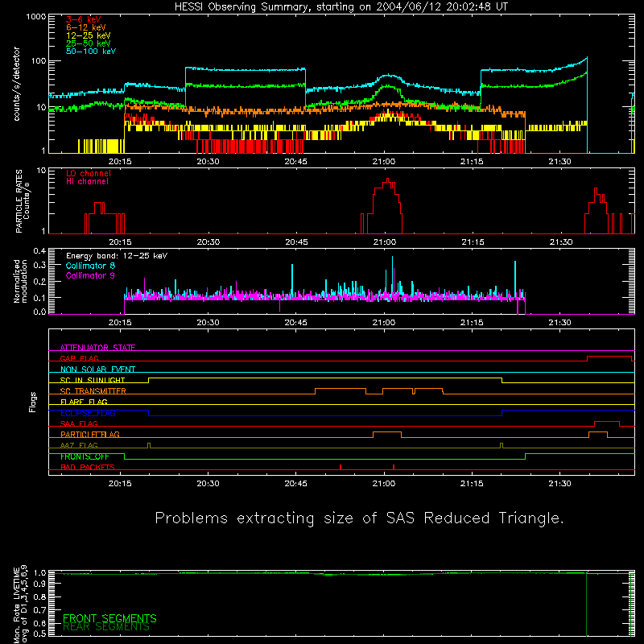Click the 'ECLIPSE_FLAG' flag label
644x644 pixels.
[x=88, y=413]
